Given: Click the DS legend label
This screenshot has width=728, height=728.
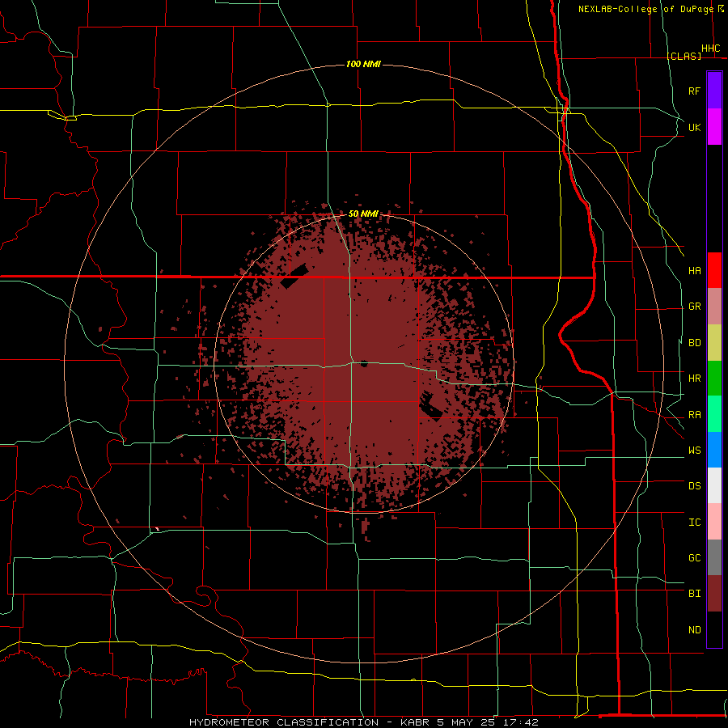Looking at the screenshot, I should (x=695, y=486).
